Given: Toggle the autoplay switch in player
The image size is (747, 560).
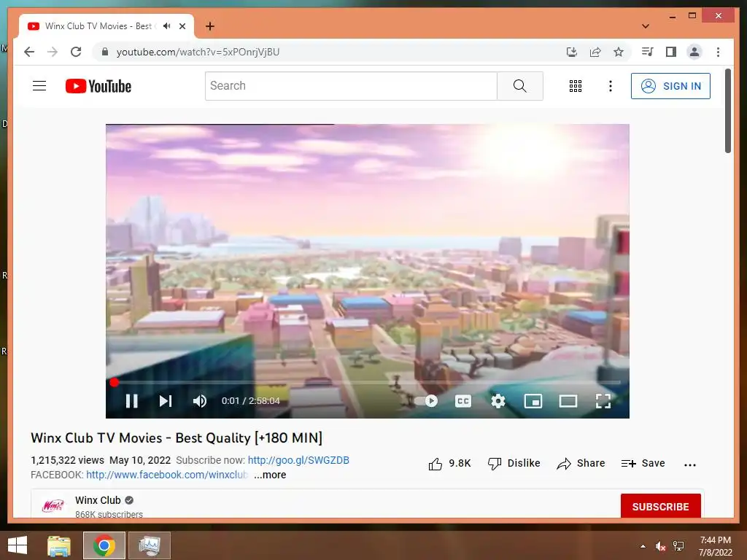Looking at the screenshot, I should tap(426, 401).
